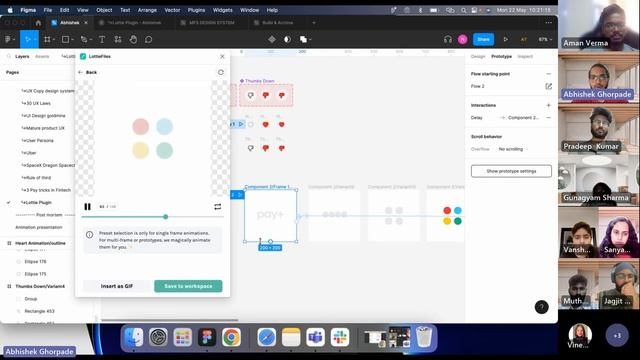The image size is (640, 360).
Task: Select the Rectangle 453 layer
Action: click(39, 311)
